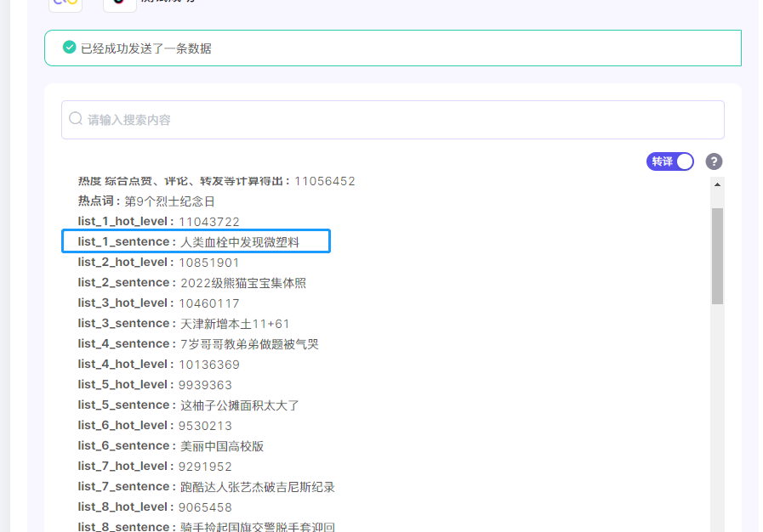Select the 热点词 row 第9个烈士纪念日
Viewport: 763px width, 532px height.
pos(146,201)
